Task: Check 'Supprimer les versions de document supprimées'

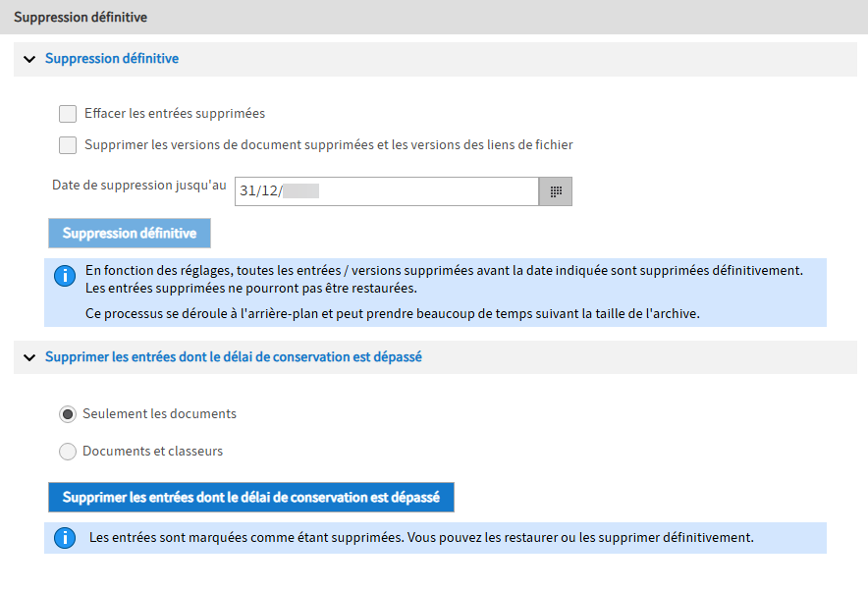Action: click(67, 145)
